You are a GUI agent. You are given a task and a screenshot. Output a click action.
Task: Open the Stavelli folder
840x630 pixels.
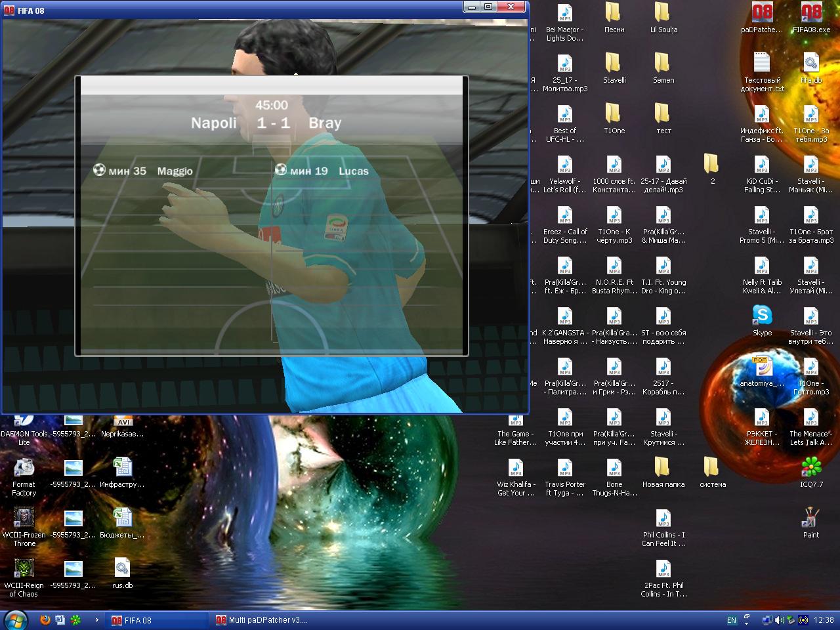(x=614, y=68)
